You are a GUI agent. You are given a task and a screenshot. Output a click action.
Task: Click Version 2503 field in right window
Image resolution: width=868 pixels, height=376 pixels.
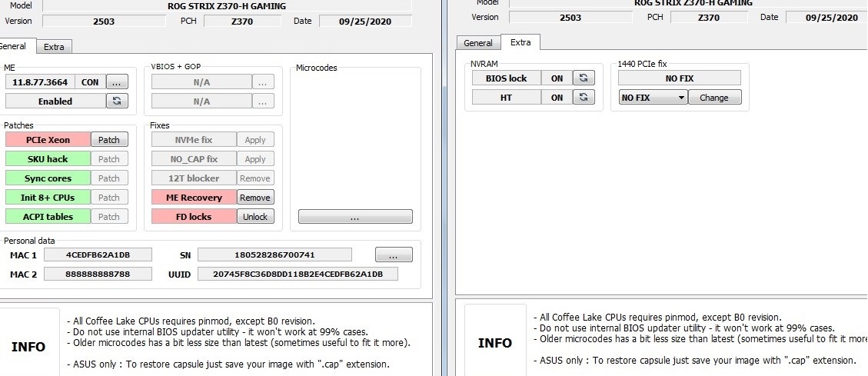570,17
